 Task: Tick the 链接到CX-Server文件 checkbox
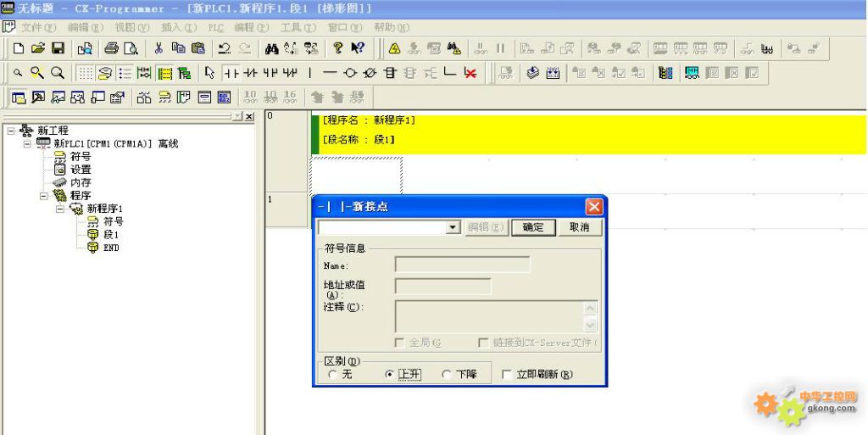(483, 343)
